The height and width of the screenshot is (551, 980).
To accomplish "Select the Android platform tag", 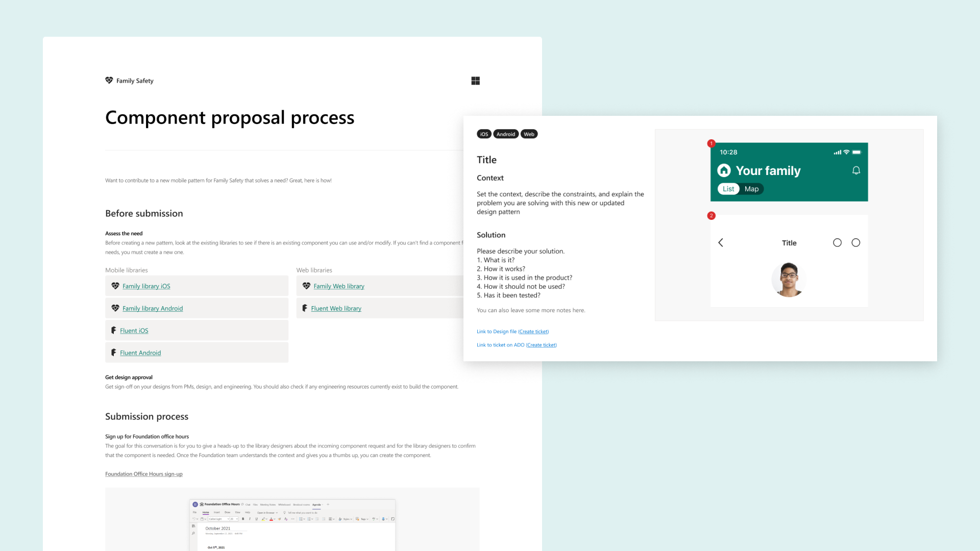I will click(x=506, y=134).
